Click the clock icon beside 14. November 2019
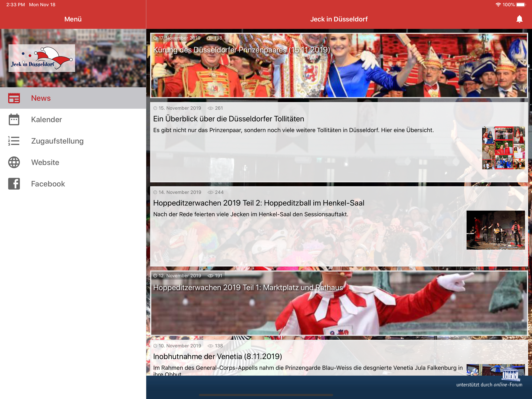 click(155, 192)
